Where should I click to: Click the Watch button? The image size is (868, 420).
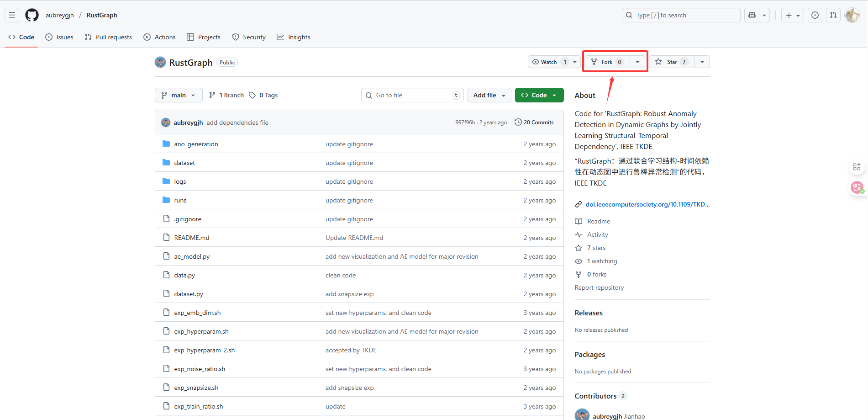(548, 62)
